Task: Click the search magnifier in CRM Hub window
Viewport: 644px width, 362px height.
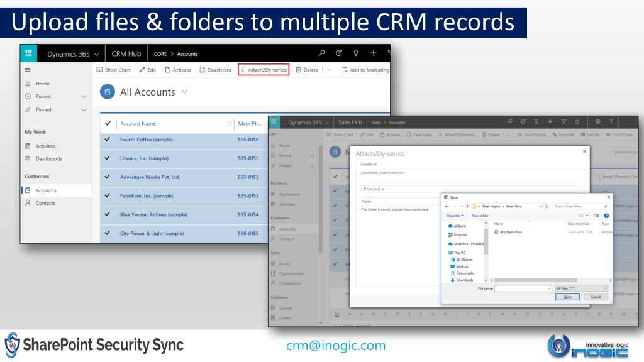Action: pos(321,53)
